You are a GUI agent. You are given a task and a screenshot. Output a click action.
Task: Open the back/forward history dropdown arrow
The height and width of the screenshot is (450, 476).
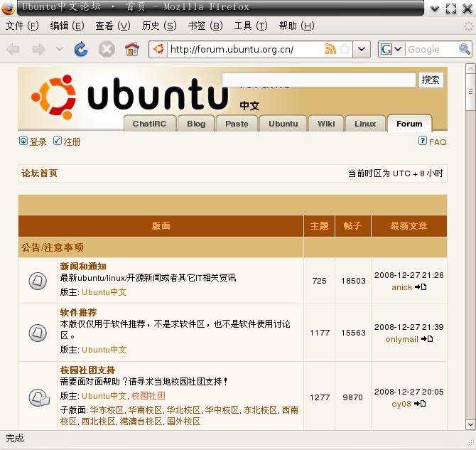[x=60, y=49]
